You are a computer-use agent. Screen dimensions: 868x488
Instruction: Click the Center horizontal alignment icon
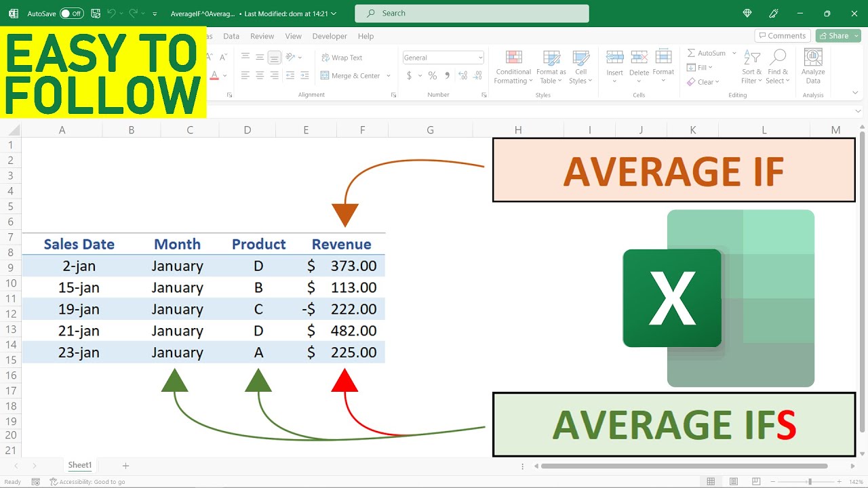point(260,76)
